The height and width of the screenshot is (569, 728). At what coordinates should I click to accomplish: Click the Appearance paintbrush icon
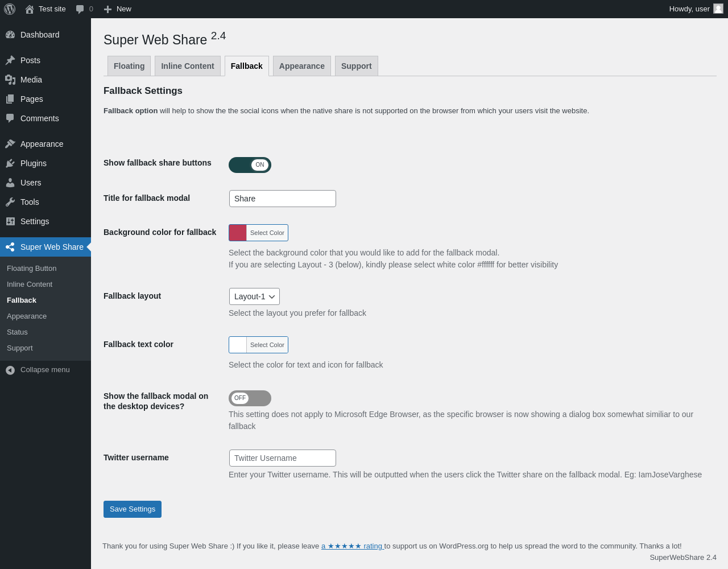pos(10,144)
